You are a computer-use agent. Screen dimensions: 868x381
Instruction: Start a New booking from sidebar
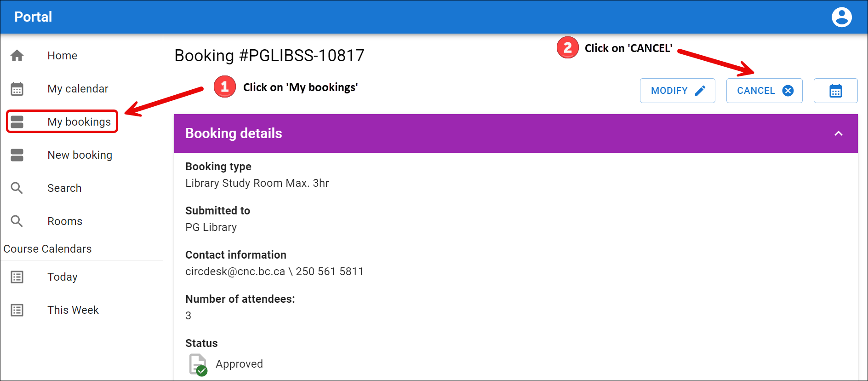(80, 155)
